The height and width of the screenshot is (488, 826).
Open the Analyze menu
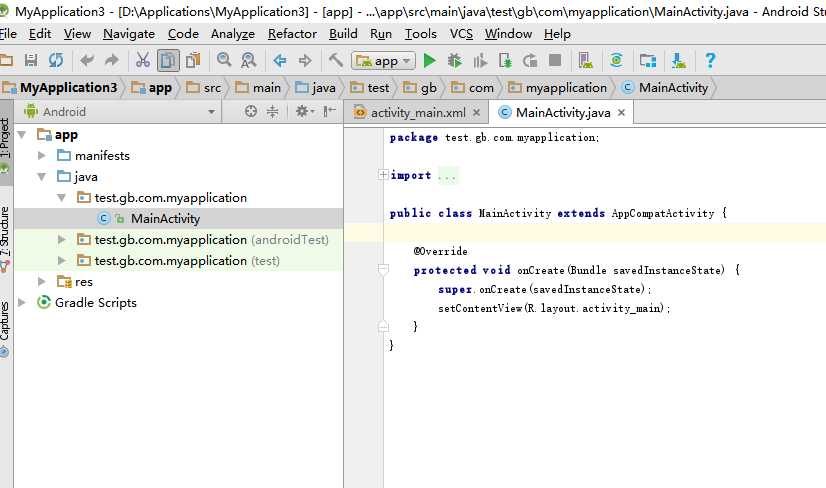233,34
